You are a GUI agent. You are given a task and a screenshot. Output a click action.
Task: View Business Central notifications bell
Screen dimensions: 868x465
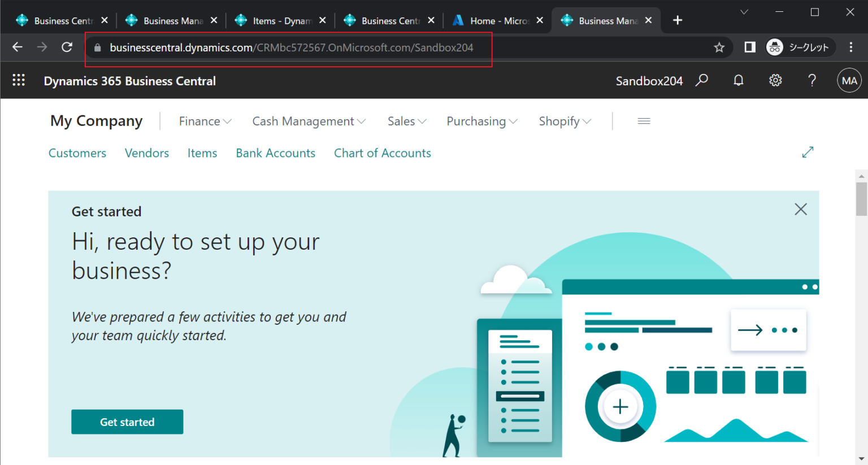click(x=738, y=80)
